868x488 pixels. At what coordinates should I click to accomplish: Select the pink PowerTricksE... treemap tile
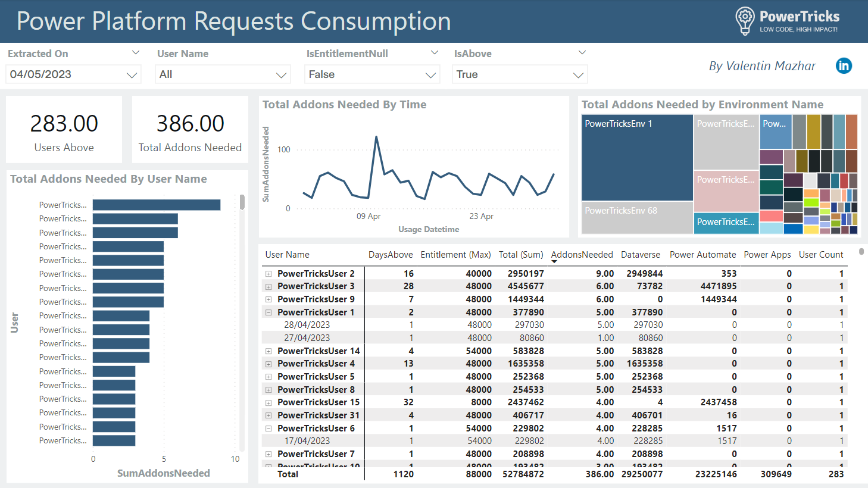726,190
